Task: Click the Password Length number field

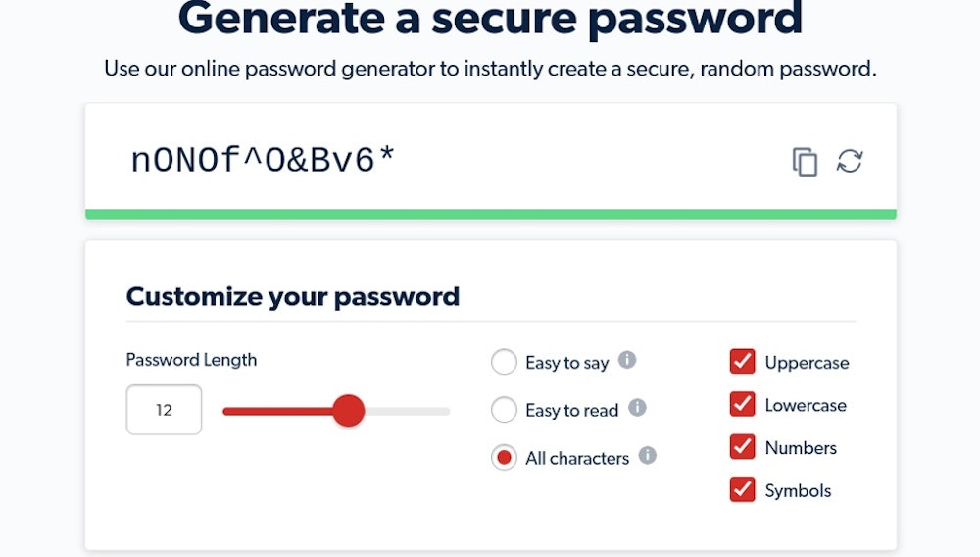Action: pos(164,410)
